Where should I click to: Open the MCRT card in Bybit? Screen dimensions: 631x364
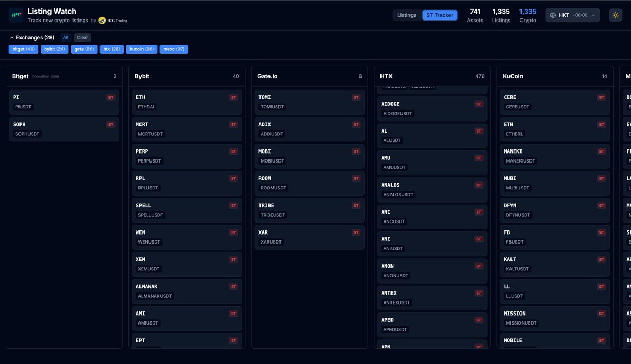click(x=187, y=129)
